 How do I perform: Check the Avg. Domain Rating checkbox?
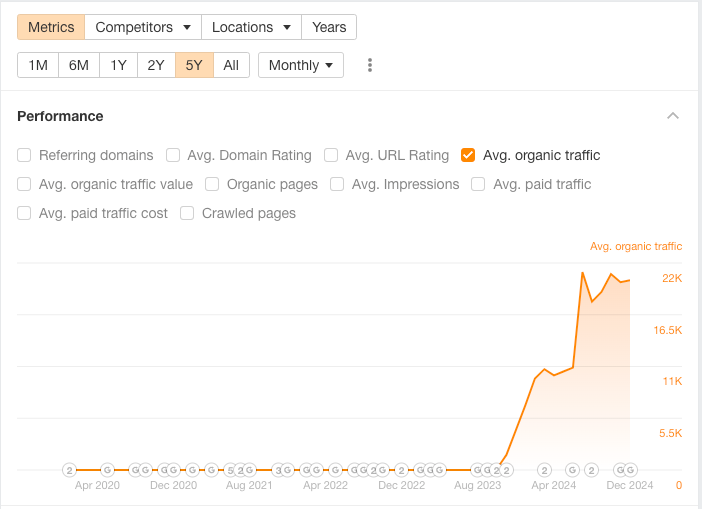(x=173, y=155)
